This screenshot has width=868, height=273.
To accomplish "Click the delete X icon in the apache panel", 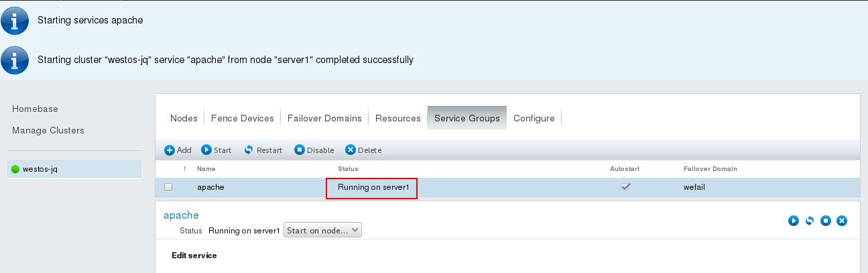I will coord(842,221).
